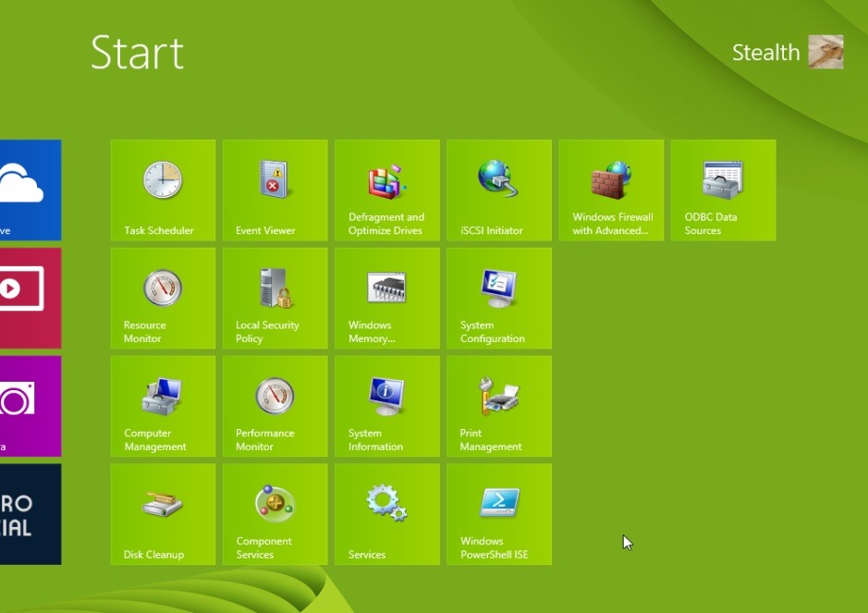Launch the Services console
The height and width of the screenshot is (613, 868).
point(386,514)
